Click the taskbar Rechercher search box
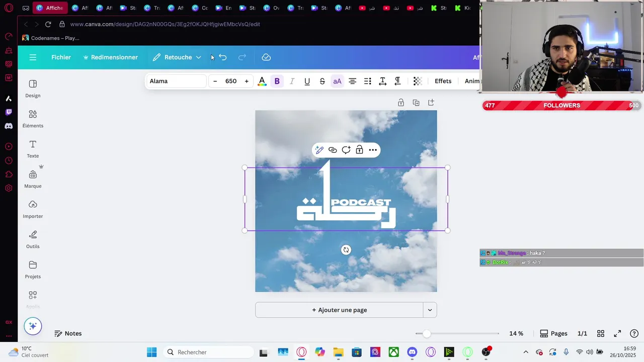The image size is (644, 362). coord(208,352)
